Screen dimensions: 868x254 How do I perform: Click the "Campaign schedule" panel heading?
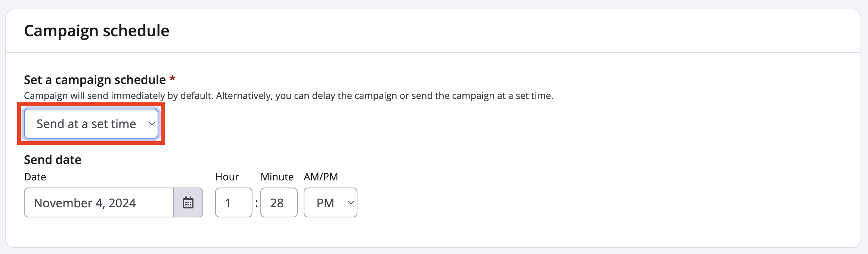(96, 31)
